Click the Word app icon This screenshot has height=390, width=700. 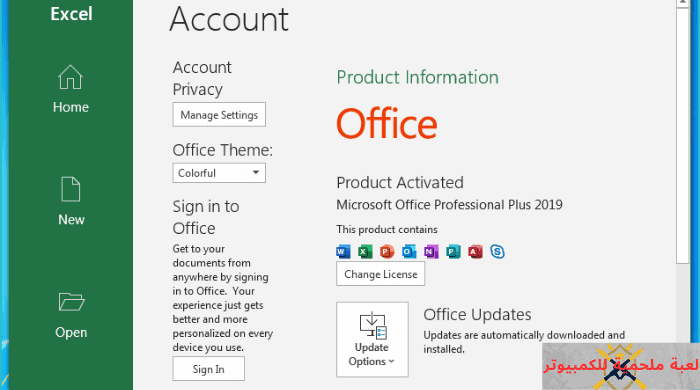point(343,252)
